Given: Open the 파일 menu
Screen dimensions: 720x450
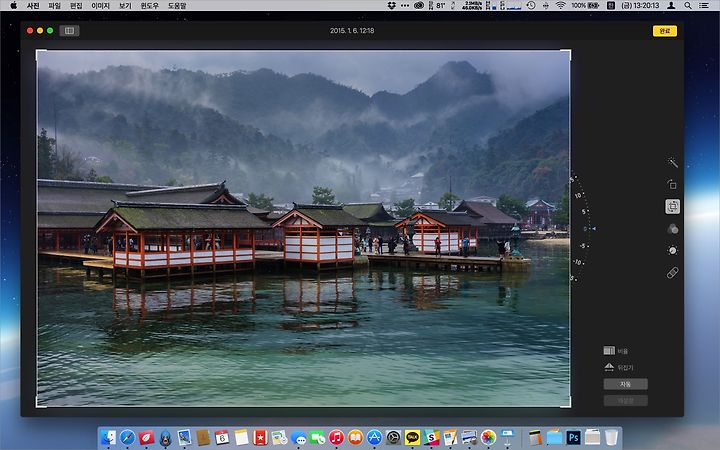Looking at the screenshot, I should click(54, 6).
